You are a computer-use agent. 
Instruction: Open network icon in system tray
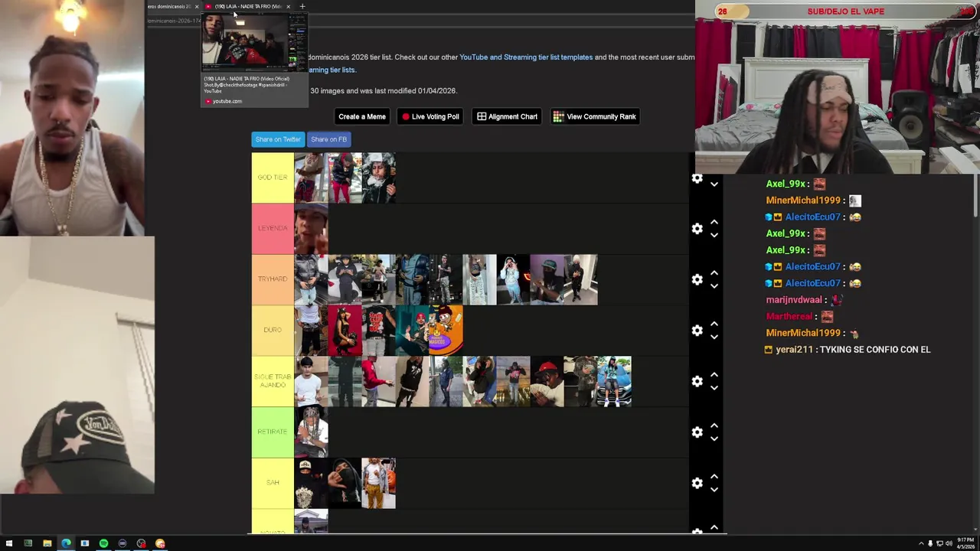point(939,543)
